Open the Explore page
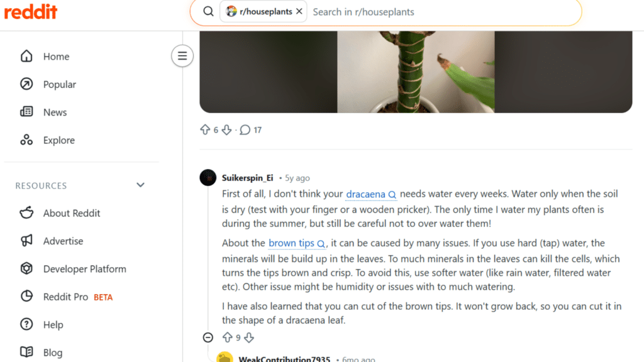 (58, 140)
